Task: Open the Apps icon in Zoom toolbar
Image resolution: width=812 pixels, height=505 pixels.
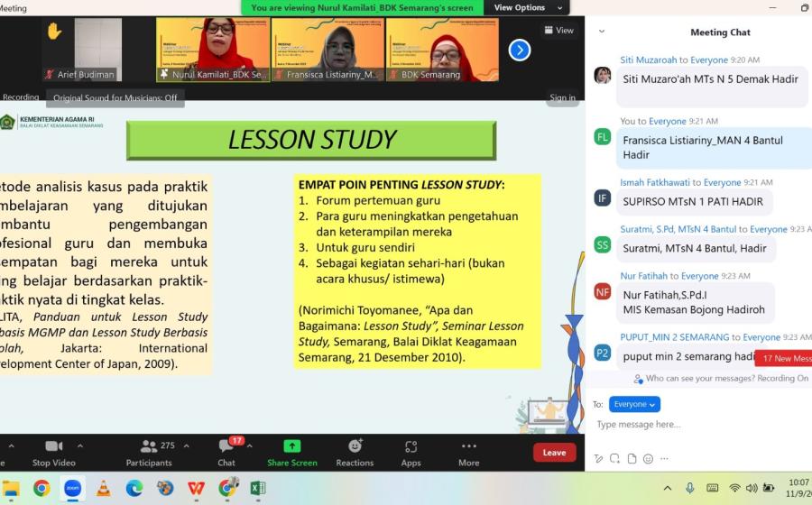Action: pyautogui.click(x=411, y=452)
